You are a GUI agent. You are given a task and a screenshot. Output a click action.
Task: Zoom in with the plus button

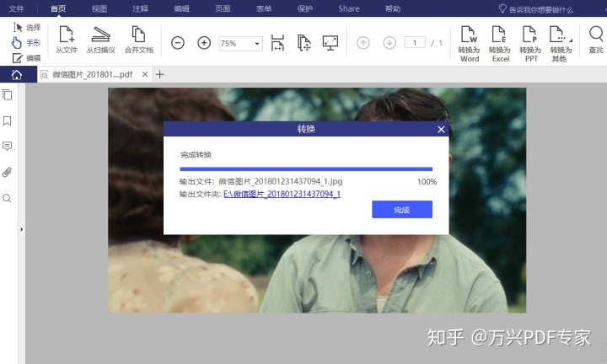point(204,42)
